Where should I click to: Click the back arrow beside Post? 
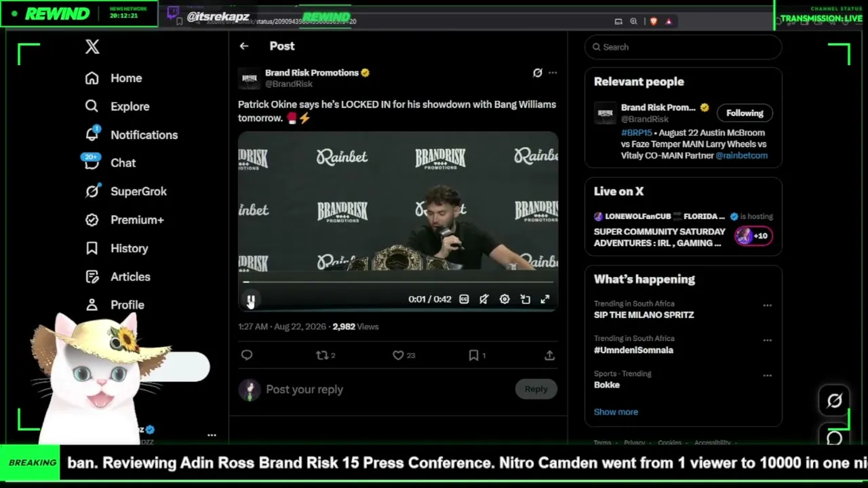tap(244, 46)
